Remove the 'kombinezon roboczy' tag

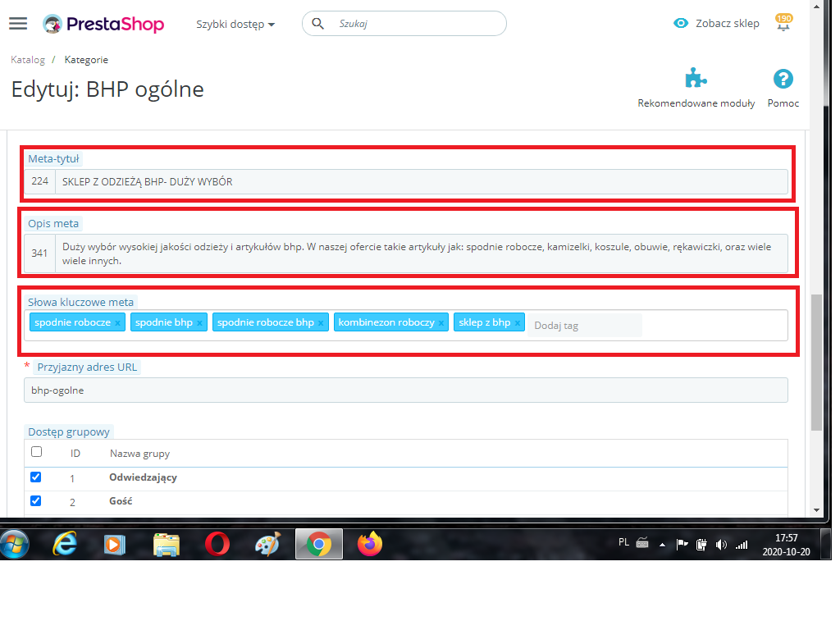click(441, 323)
